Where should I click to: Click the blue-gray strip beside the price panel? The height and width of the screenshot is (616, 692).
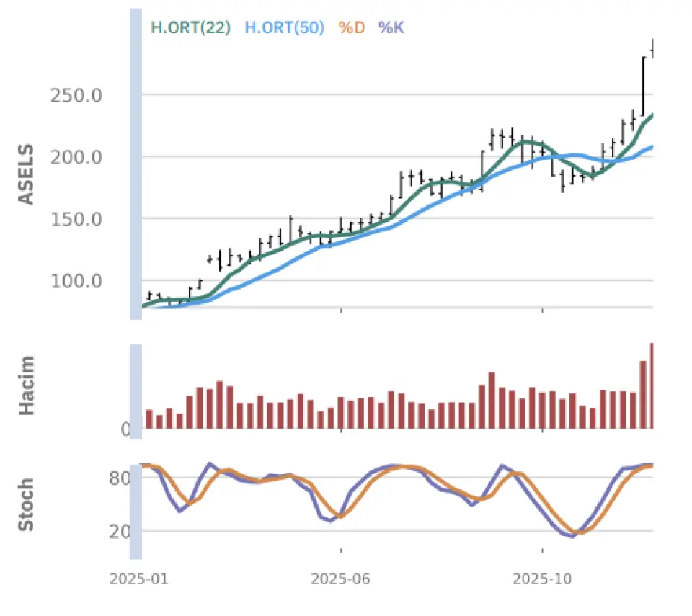pyautogui.click(x=136, y=164)
